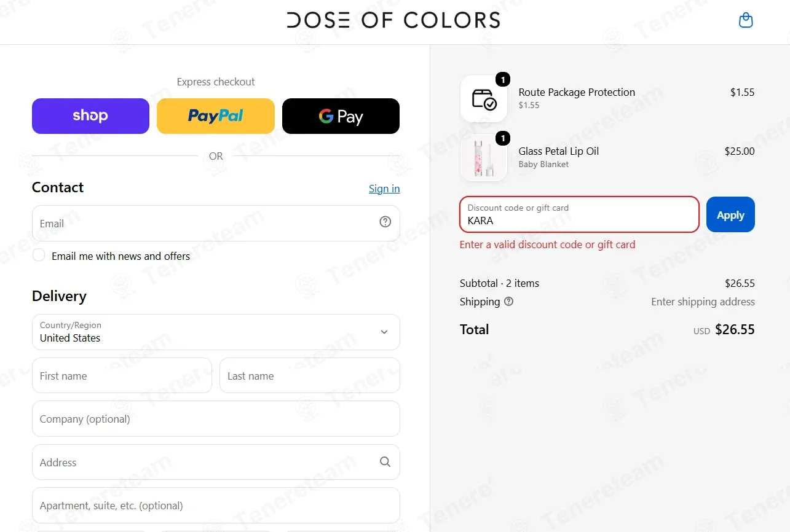
Task: Pay with Google Pay express button
Action: click(341, 116)
